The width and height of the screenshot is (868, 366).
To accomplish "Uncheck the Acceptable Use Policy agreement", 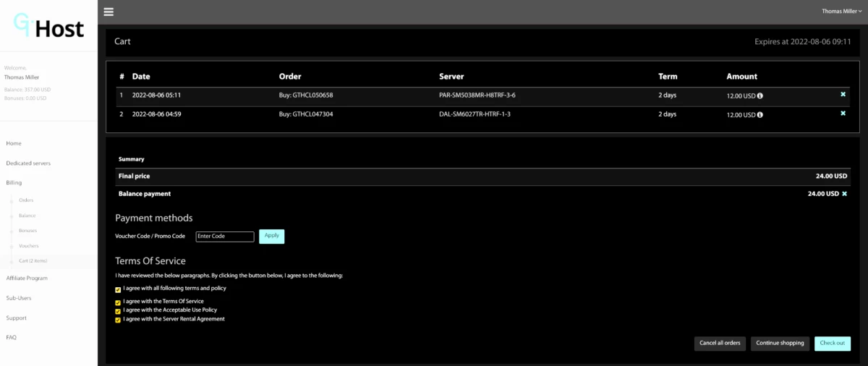I will pyautogui.click(x=118, y=311).
